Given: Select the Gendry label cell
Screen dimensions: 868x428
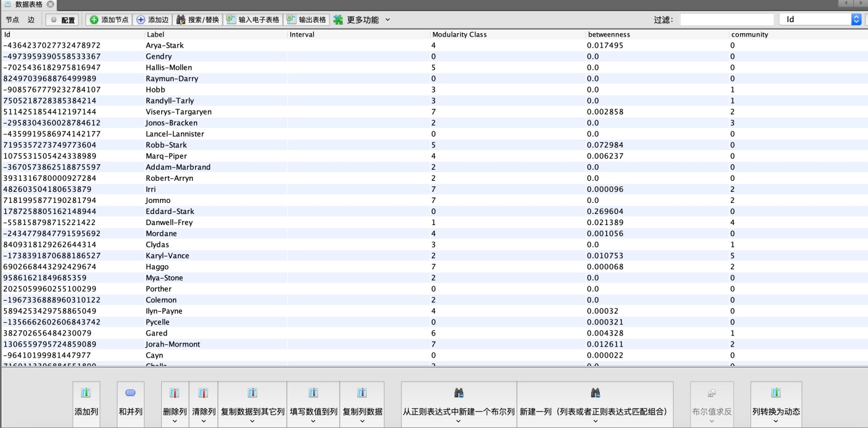Looking at the screenshot, I should click(x=159, y=56).
